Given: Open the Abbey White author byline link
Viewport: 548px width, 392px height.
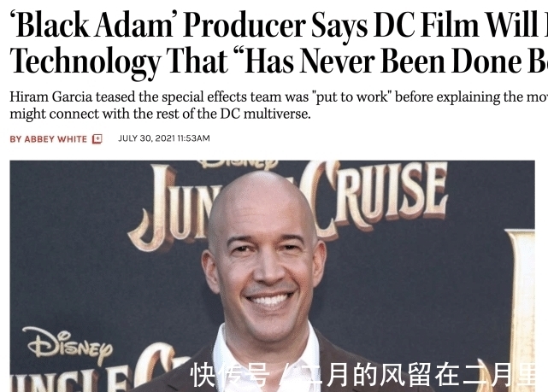Looking at the screenshot, I should point(49,139).
